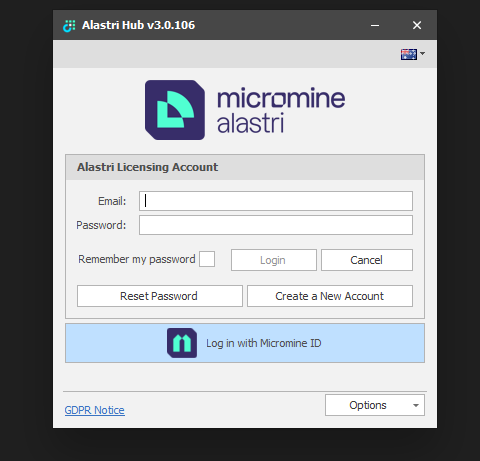Screen dimensions: 480x461
Task: Click the Password label text
Action: [101, 225]
